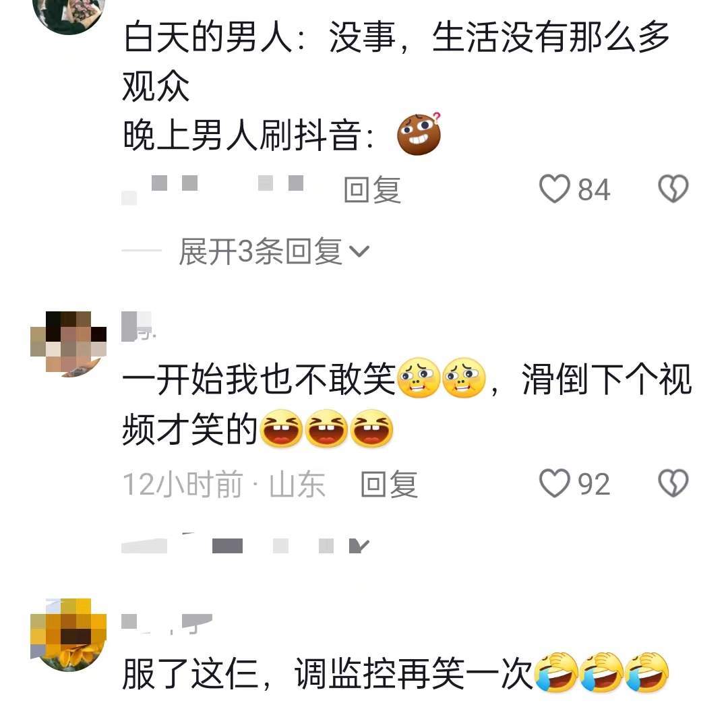Open the third commenter's username
This screenshot has height=709, width=728.
coord(166,623)
